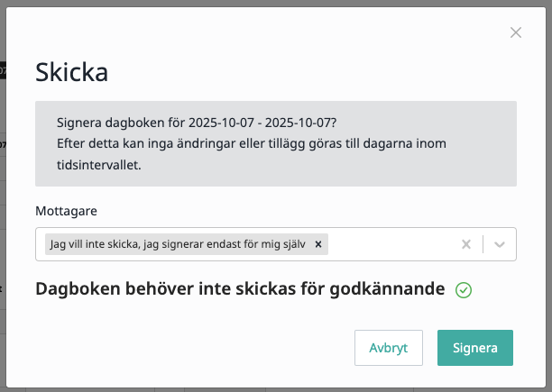
Task: Click the Skicka dialog title
Action: [x=72, y=72]
